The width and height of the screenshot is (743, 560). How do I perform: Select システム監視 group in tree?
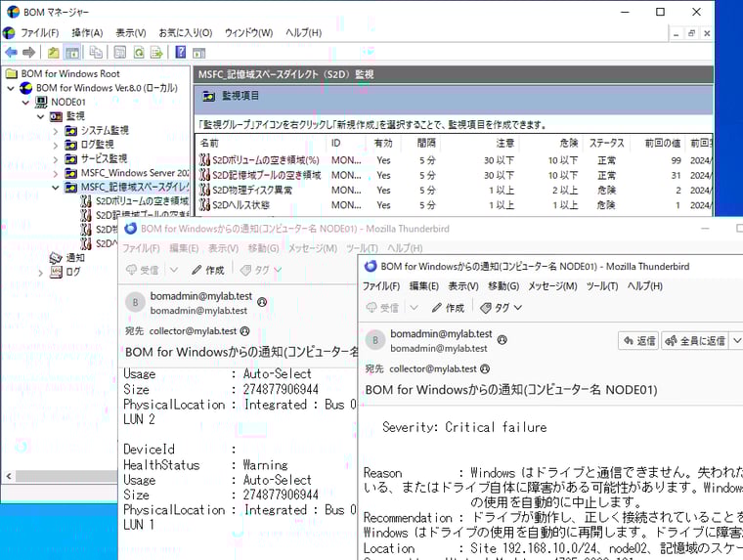[x=105, y=130]
